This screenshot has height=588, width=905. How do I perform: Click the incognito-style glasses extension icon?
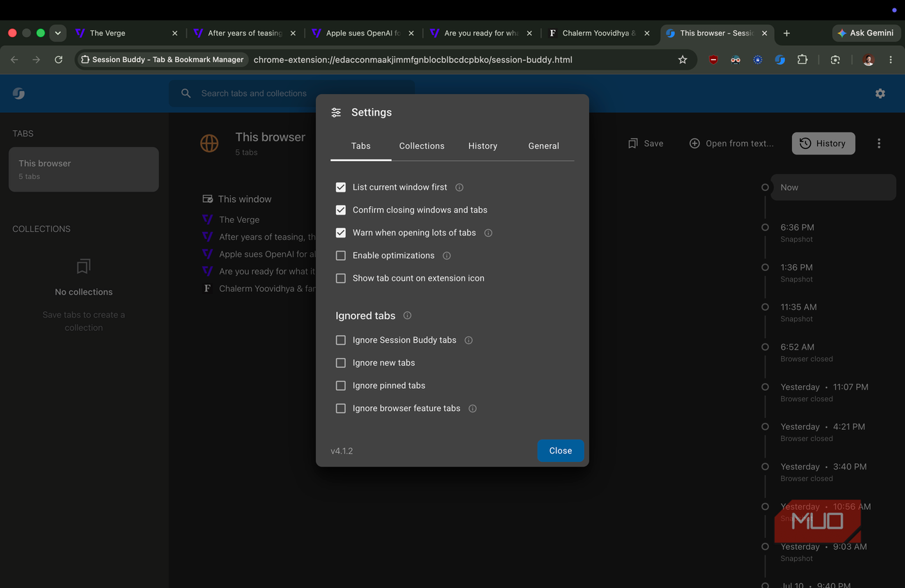(736, 60)
